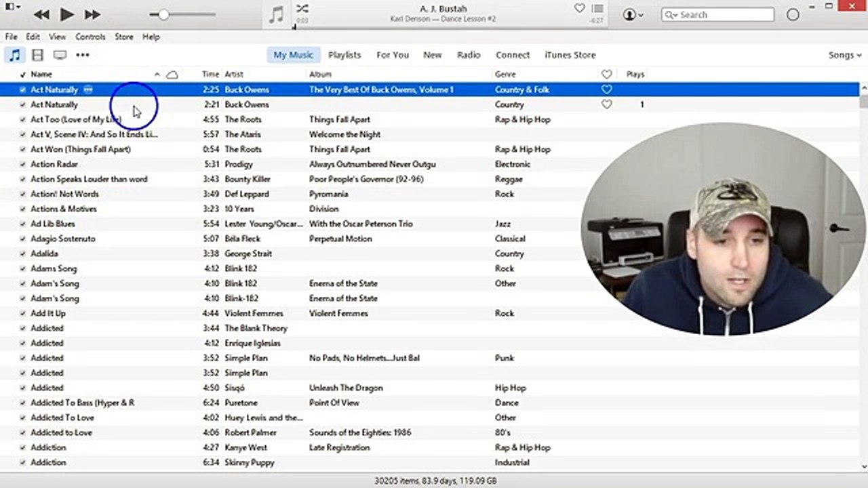
Task: Toggle love heart on selected Act Naturally row
Action: pos(607,89)
